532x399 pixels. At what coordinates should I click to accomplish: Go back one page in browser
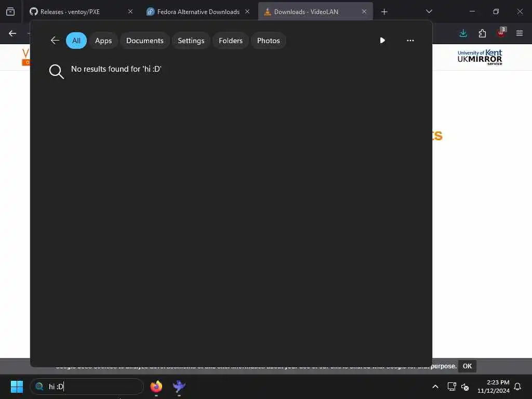(12, 33)
